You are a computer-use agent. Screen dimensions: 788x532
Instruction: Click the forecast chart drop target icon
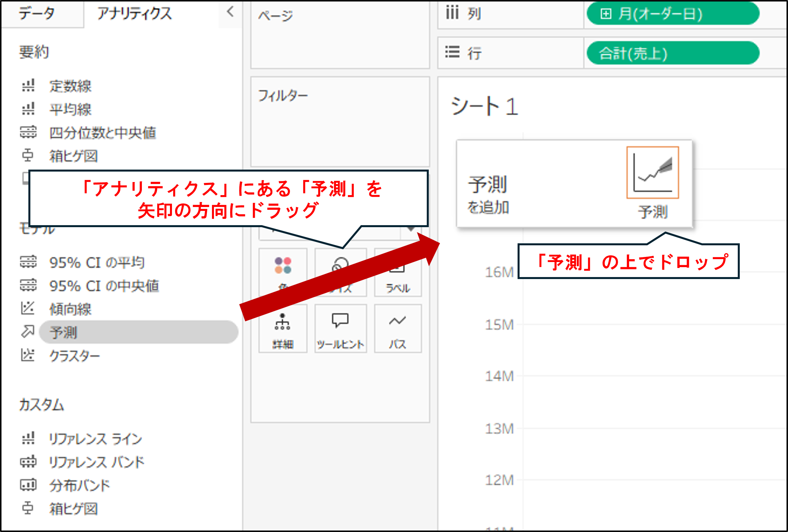tap(652, 172)
